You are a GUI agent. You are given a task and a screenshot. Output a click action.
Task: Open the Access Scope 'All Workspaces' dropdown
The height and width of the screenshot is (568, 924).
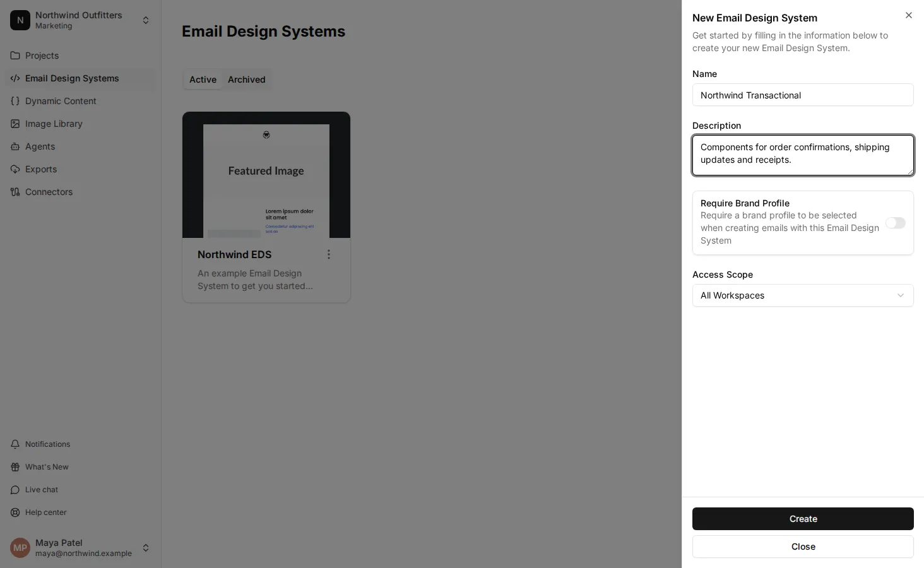coord(803,295)
